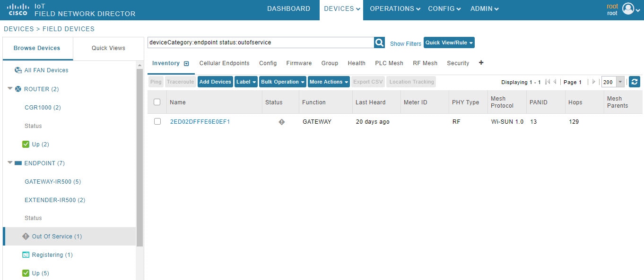Click the Show Filters link

[x=406, y=43]
